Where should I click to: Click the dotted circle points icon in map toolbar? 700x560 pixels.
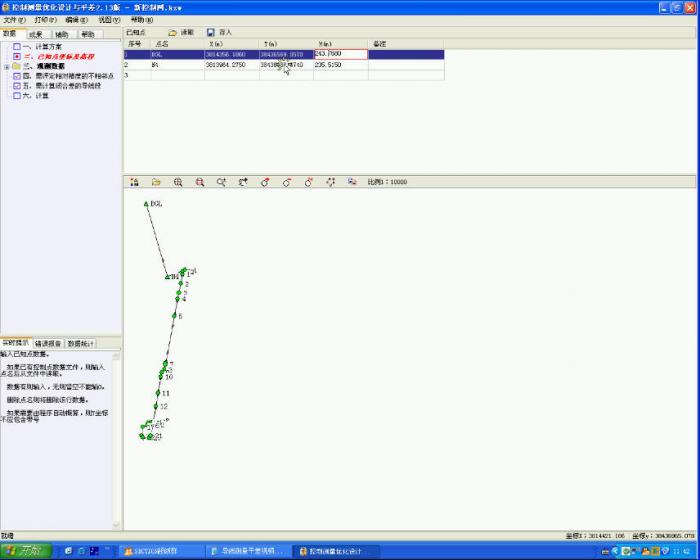[x=331, y=182]
